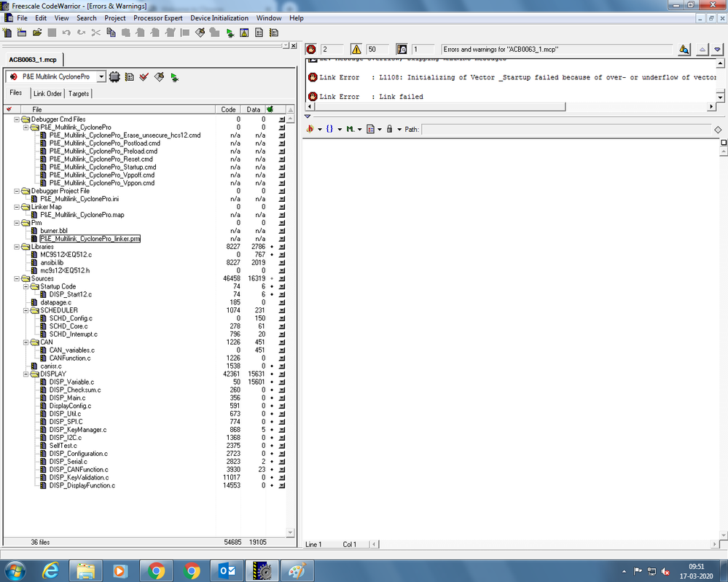Image resolution: width=728 pixels, height=582 pixels.
Task: Toggle debug info dot for DISP_Main.c
Action: point(272,398)
